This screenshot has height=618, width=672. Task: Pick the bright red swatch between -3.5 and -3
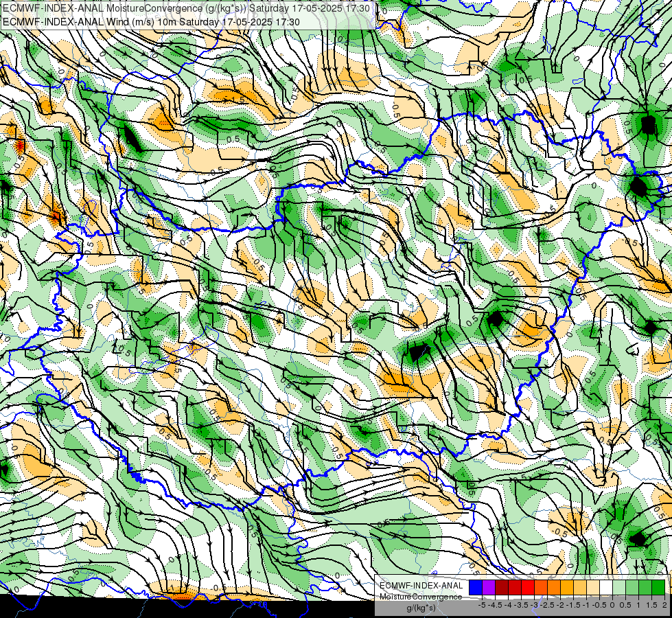(528, 588)
